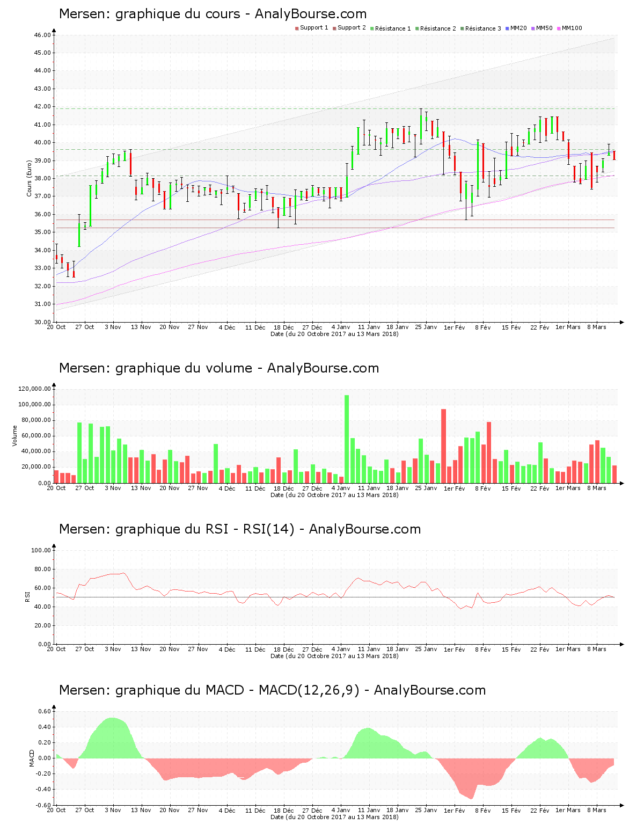This screenshot has width=644, height=832.
Task: Click the vertical 'Volume' axis label
Action: pos(15,435)
